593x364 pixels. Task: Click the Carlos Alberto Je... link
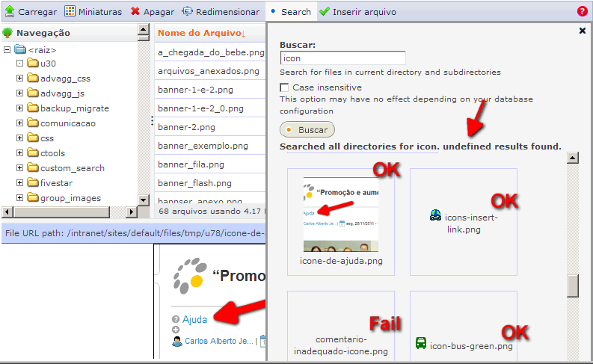219,341
